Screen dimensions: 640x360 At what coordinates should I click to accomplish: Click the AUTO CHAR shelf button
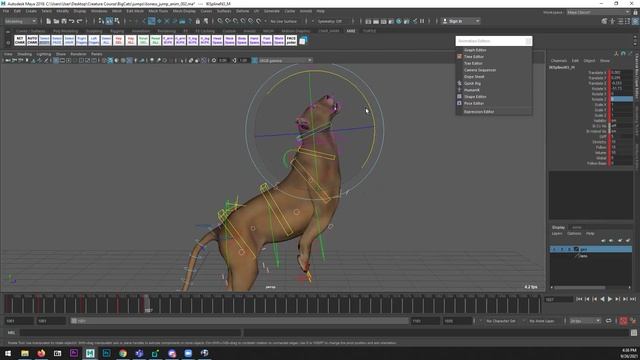(x=32, y=40)
